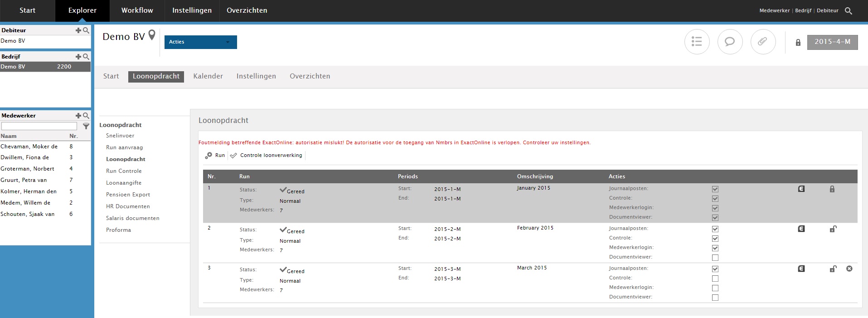Viewport: 868px width, 318px height.
Task: Click the Medewerker search input field
Action: pyautogui.click(x=39, y=126)
